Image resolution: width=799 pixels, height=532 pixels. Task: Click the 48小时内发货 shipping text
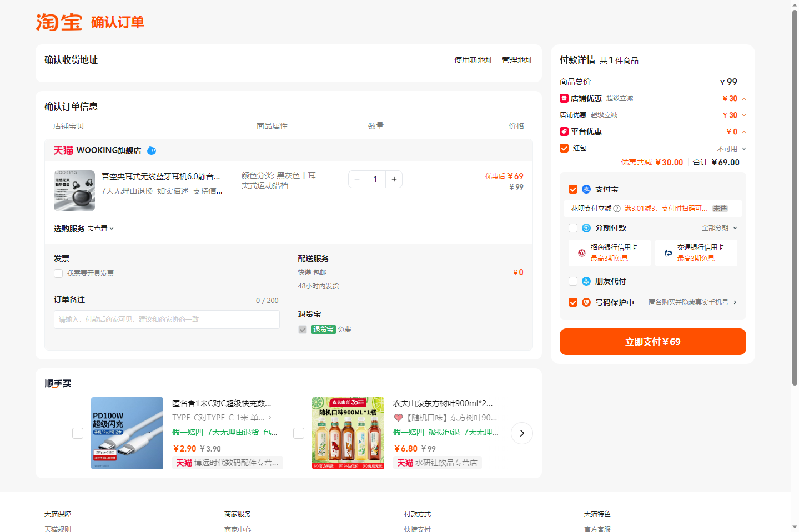[319, 286]
